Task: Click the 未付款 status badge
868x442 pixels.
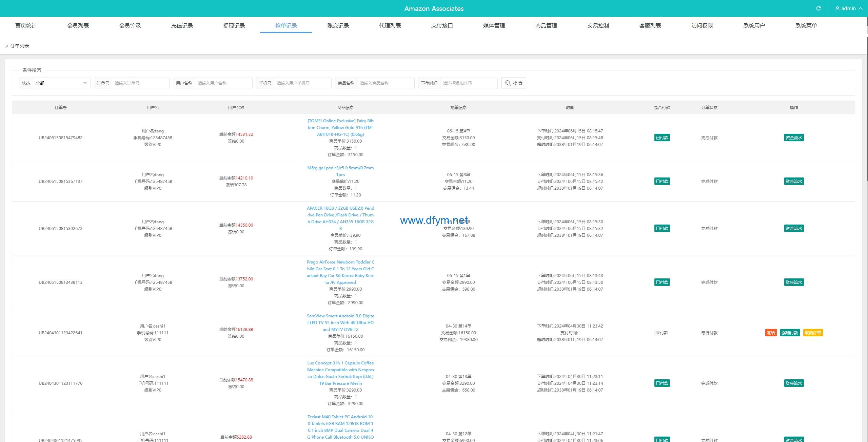Action: coord(662,333)
